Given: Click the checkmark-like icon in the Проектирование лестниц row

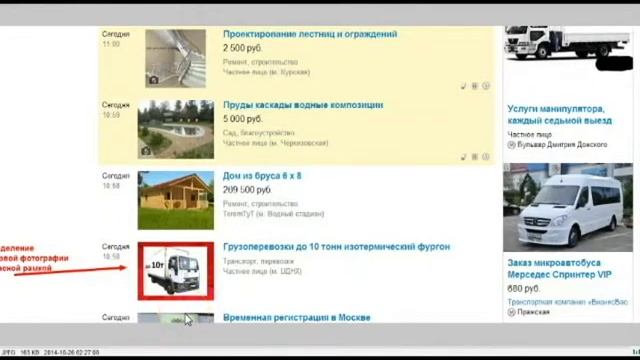Looking at the screenshot, I should point(463,86).
